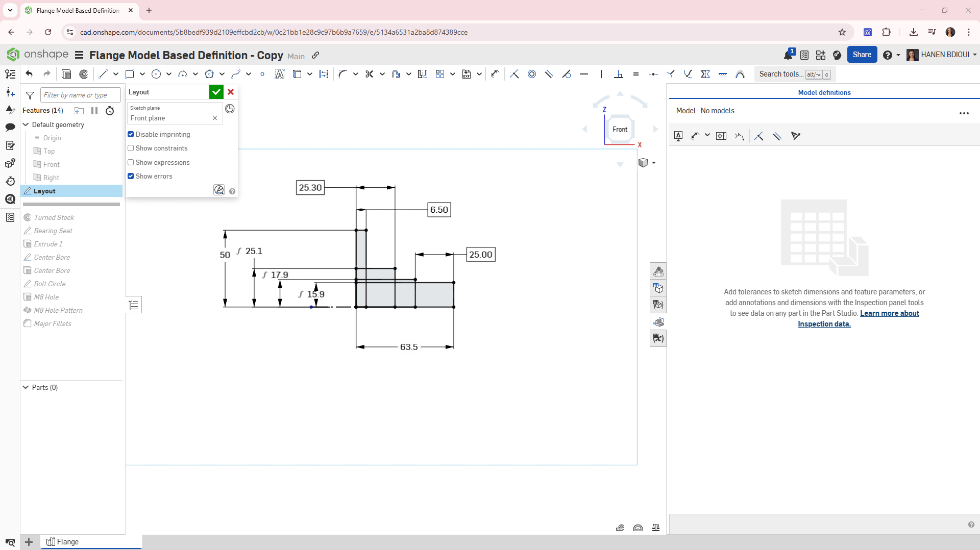980x550 pixels.
Task: Click the Undo arrow icon
Action: point(29,74)
